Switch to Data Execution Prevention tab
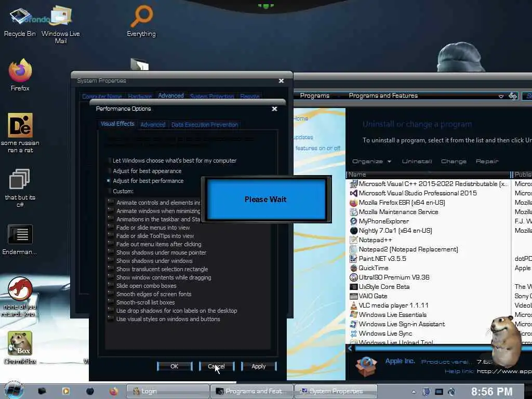Viewport: 532px width, 399px height. coord(205,125)
